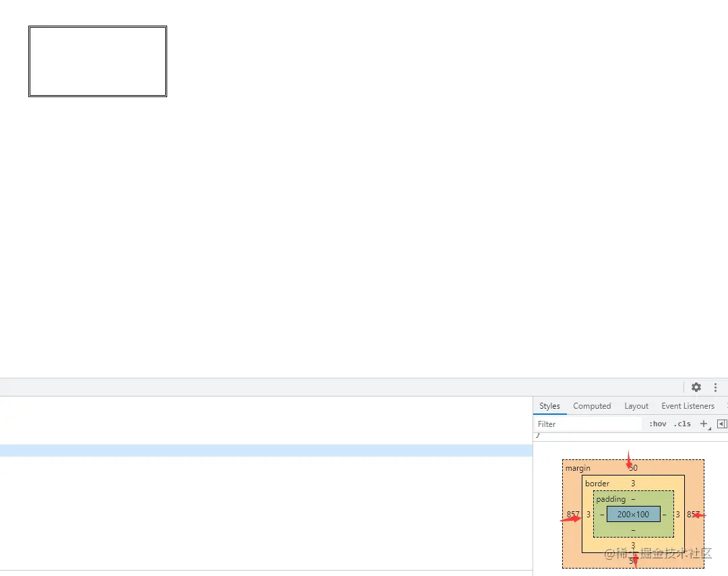Image resolution: width=728 pixels, height=576 pixels.
Task: Open the Layout tab
Action: click(x=636, y=405)
